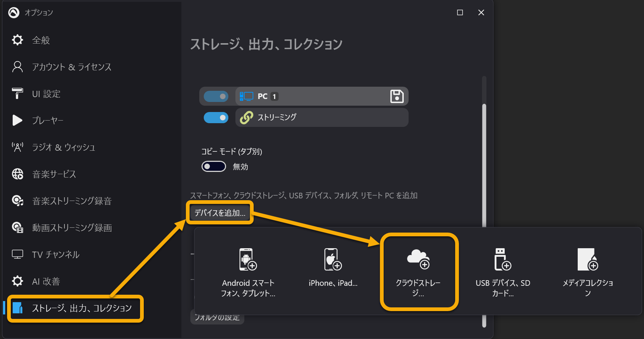Click the フォルダの設定 button
Image resolution: width=644 pixels, height=339 pixels.
pyautogui.click(x=217, y=317)
